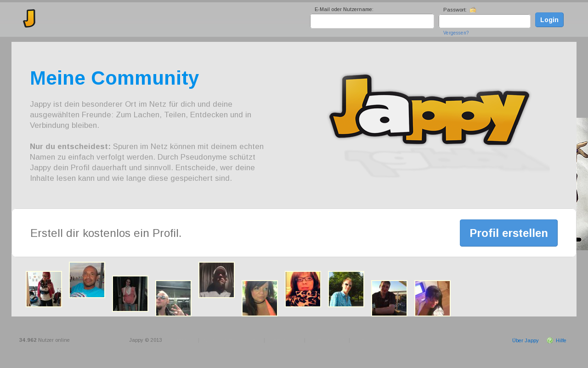Screen dimensions: 588x368
Task: Open photo of woman standing in dark doorway
Action: click(130, 293)
